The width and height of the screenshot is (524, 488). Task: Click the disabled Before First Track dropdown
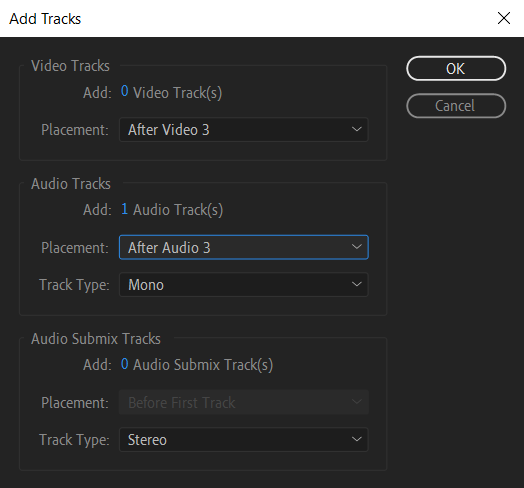244,402
